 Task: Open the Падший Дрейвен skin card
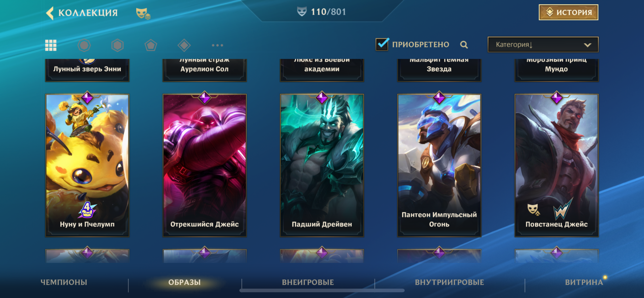[322, 165]
